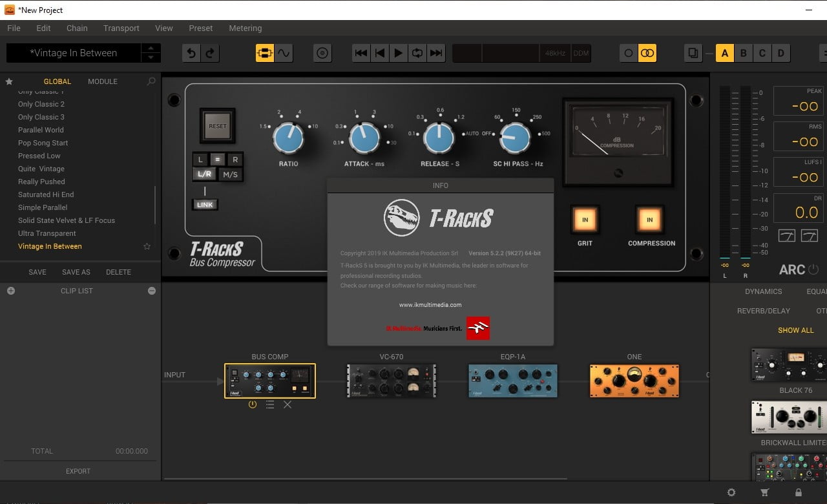Remove clip with minus icon in Clip List
This screenshot has height=504, width=827.
point(152,291)
